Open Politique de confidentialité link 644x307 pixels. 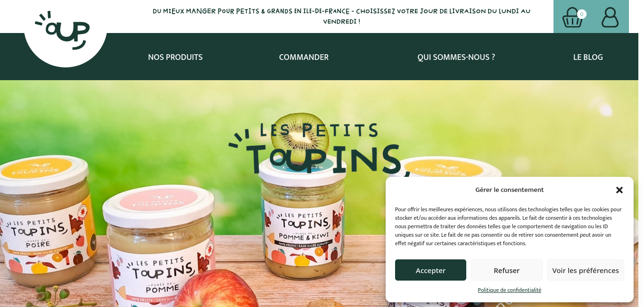tap(510, 290)
